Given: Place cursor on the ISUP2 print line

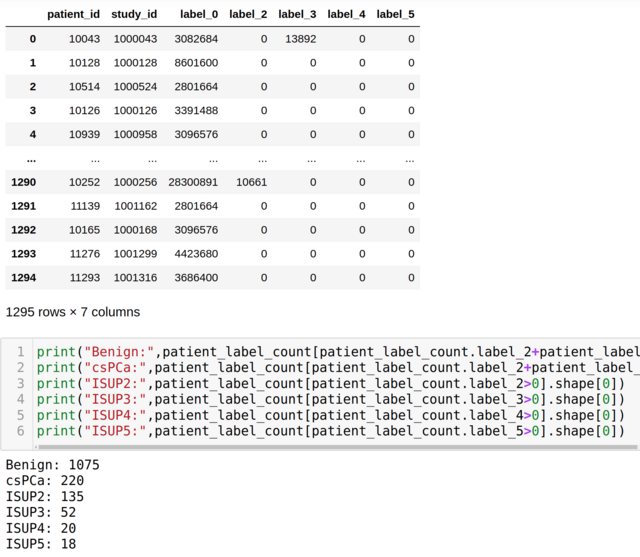Looking at the screenshot, I should click(x=331, y=384).
